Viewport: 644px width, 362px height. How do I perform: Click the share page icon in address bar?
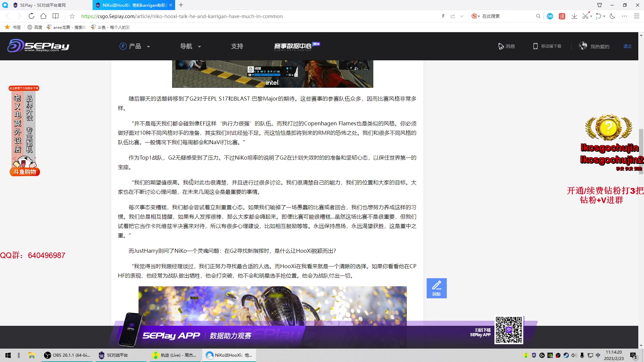(452, 16)
